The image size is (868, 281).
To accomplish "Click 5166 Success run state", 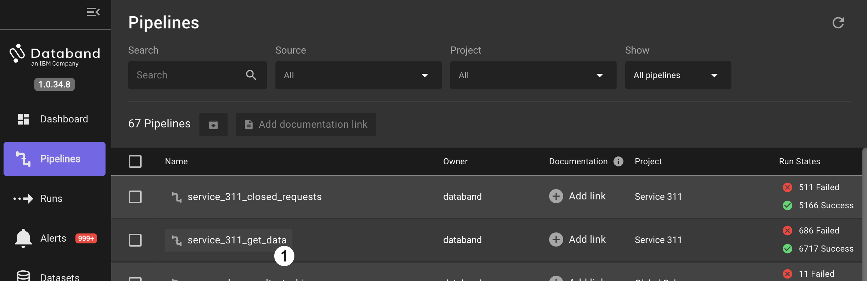I will 818,205.
